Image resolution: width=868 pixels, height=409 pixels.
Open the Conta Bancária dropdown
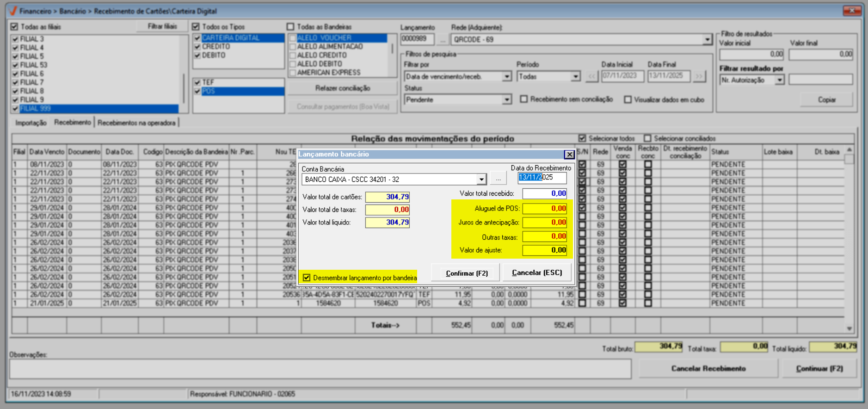point(481,180)
